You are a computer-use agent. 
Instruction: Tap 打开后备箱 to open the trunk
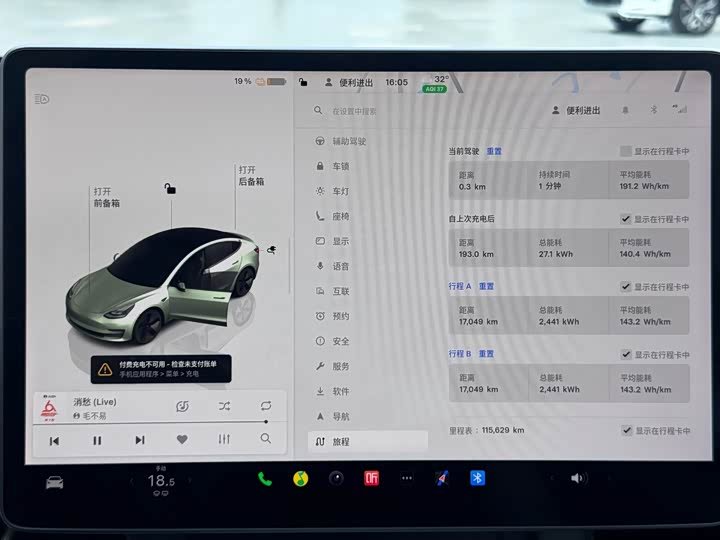(x=251, y=175)
